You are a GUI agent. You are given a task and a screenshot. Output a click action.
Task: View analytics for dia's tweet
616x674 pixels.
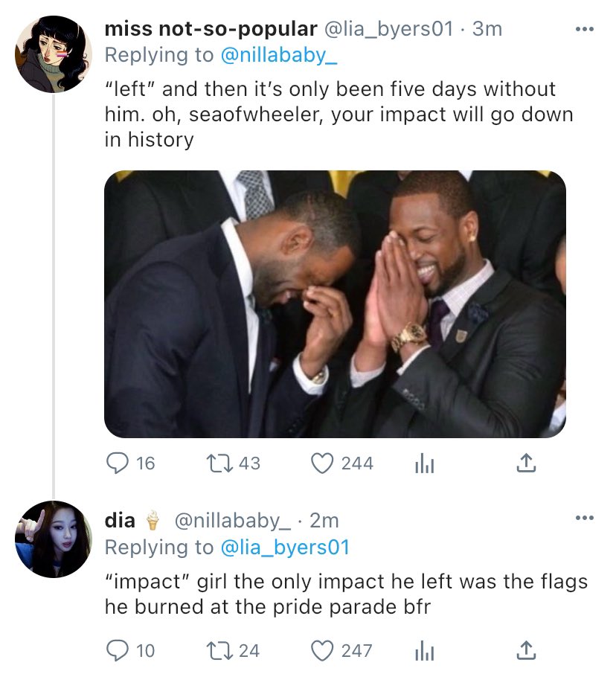pos(423,651)
